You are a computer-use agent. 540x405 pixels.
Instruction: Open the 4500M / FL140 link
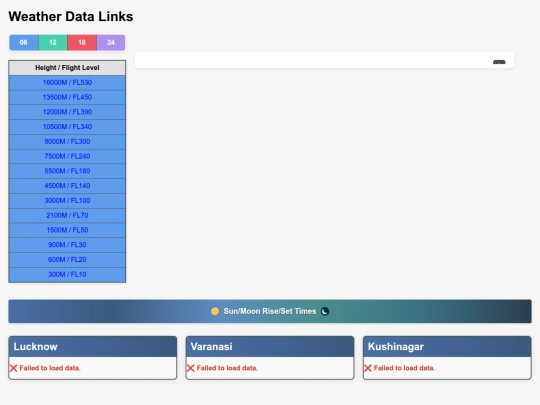point(67,186)
